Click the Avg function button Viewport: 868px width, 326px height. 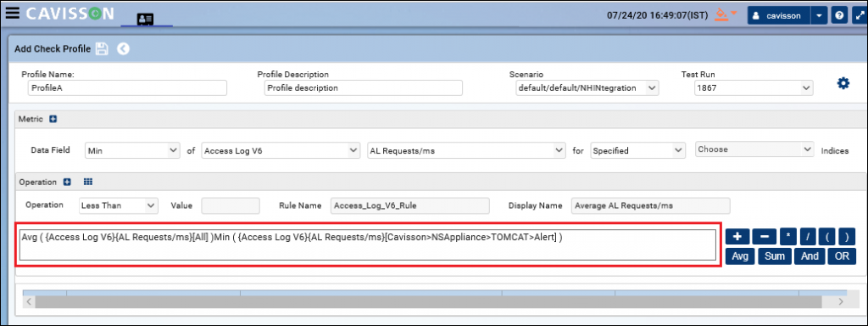click(739, 256)
